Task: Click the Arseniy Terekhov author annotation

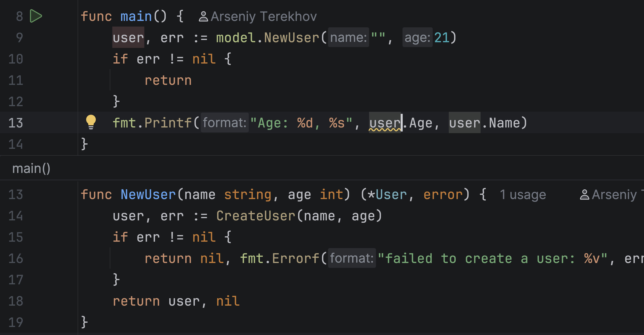Action: coord(264,16)
